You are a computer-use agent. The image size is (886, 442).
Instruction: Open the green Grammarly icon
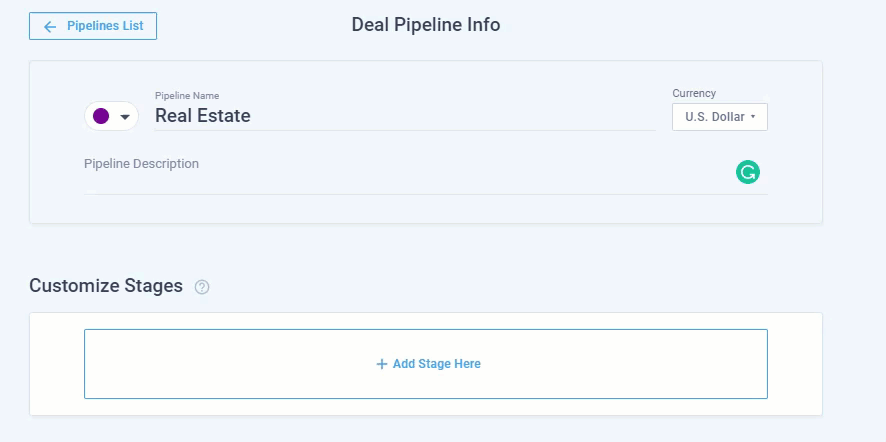point(747,172)
